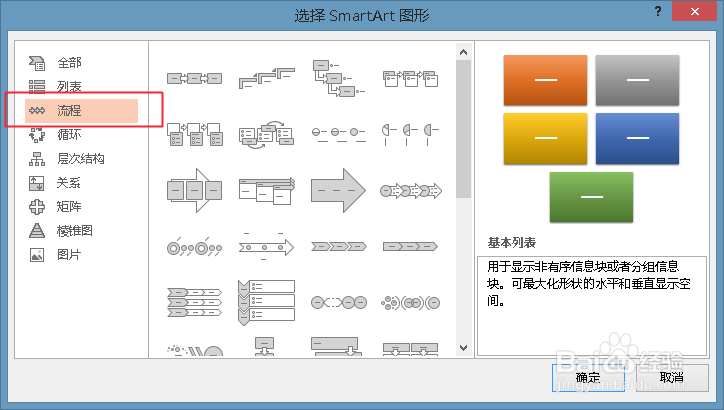Screen dimensions: 724x410
Task: Select the circles with dotted arrows process layout
Action: (x=410, y=190)
